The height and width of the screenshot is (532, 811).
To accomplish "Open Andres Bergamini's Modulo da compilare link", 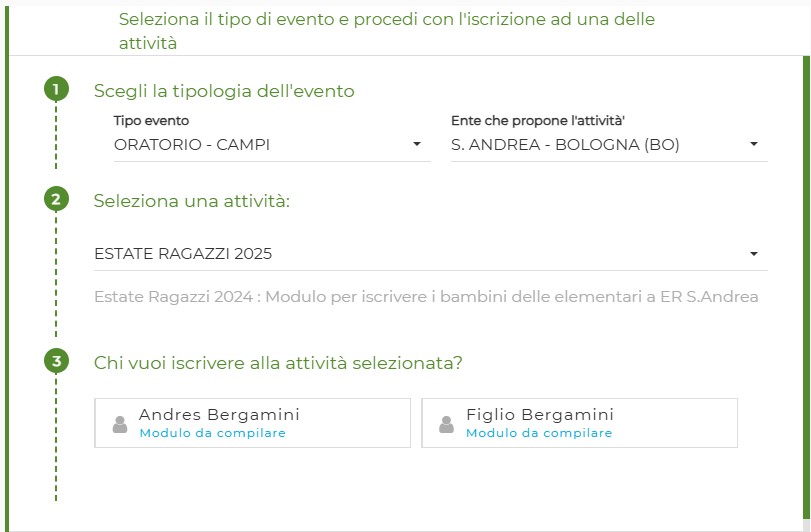I will (x=213, y=433).
